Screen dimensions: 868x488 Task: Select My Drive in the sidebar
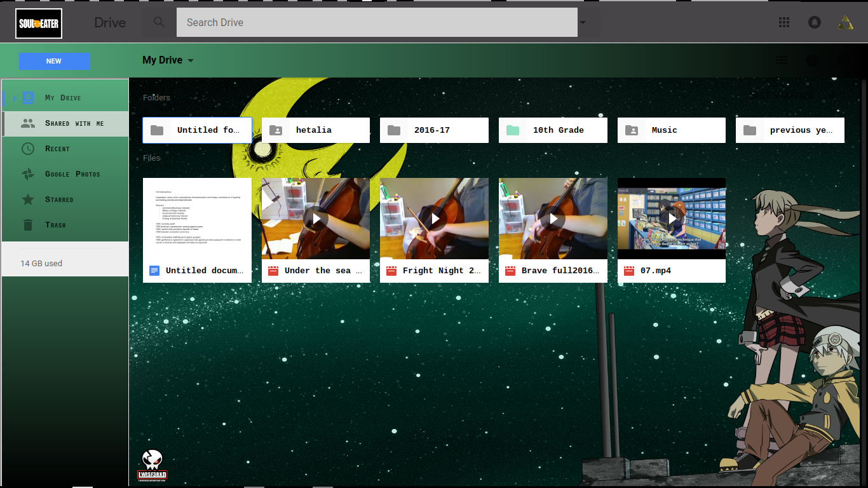pos(65,98)
